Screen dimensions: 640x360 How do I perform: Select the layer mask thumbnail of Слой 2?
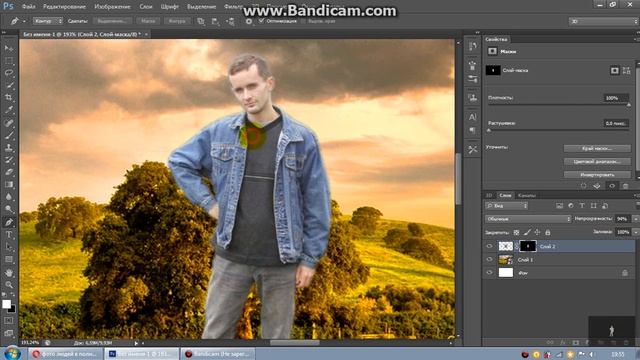[528, 246]
